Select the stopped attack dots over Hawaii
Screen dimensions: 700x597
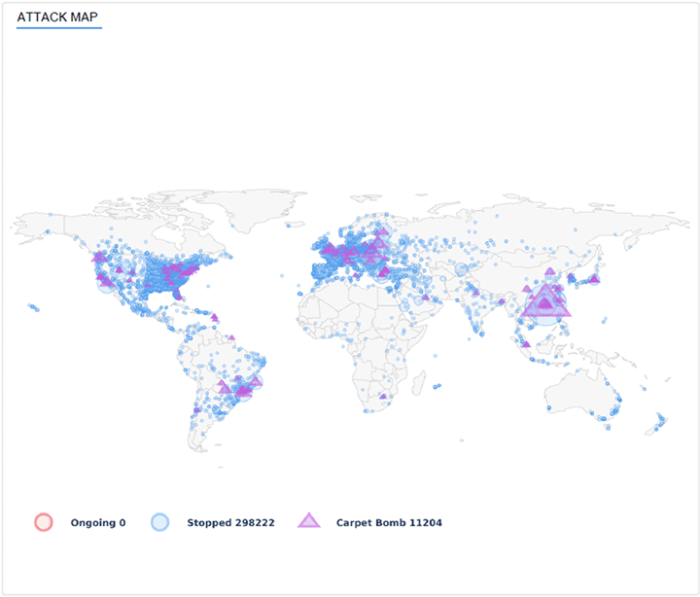[x=34, y=307]
